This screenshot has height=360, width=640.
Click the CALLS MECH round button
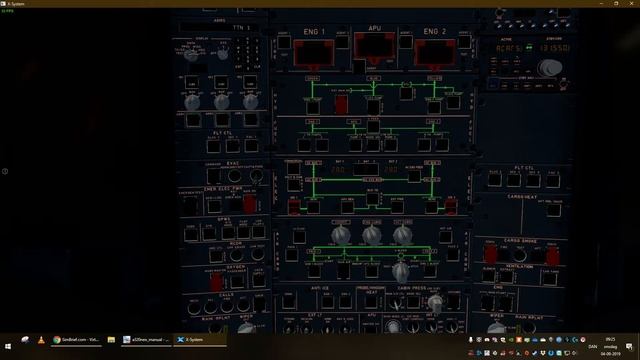click(194, 308)
